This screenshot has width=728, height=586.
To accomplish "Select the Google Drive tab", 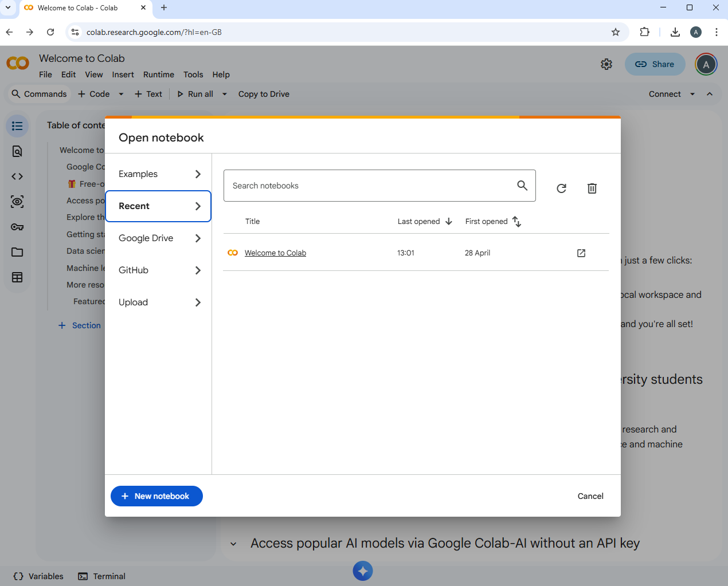I will coord(158,238).
